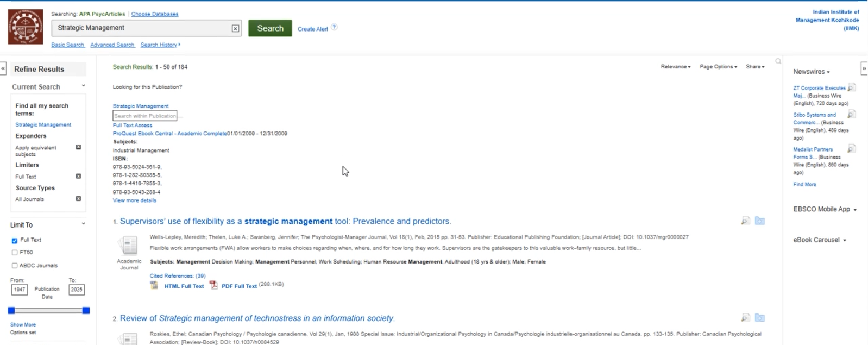Open PDF Full Text of first result
Image resolution: width=868 pixels, height=345 pixels.
[x=238, y=286]
